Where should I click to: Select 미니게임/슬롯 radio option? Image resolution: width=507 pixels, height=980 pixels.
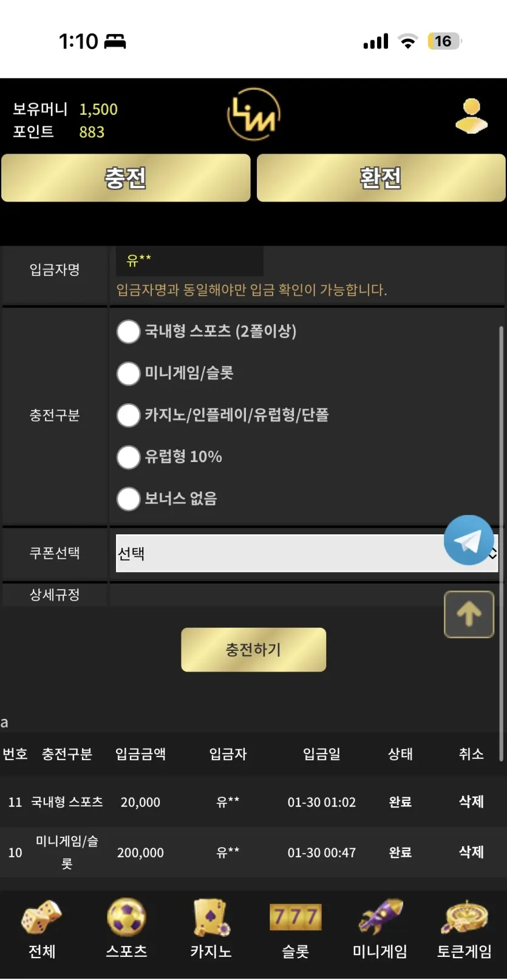(x=128, y=373)
